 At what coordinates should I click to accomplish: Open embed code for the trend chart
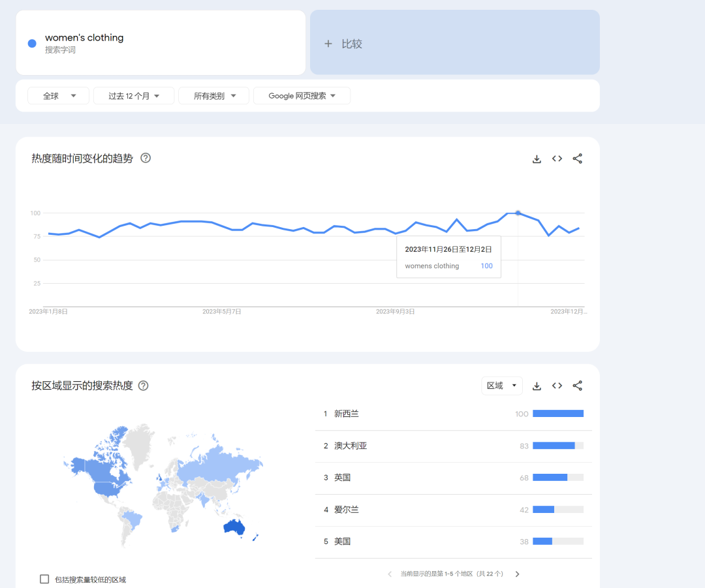pyautogui.click(x=557, y=159)
